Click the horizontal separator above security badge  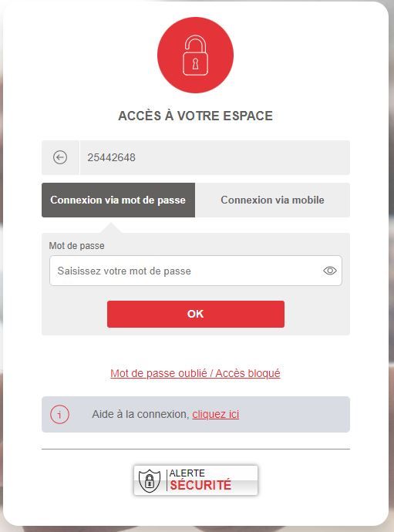(x=196, y=449)
